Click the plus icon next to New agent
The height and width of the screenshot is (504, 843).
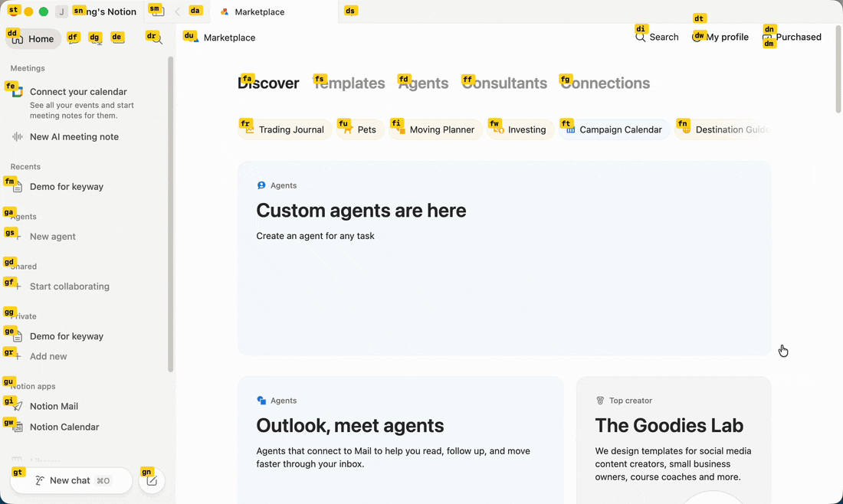tap(17, 237)
